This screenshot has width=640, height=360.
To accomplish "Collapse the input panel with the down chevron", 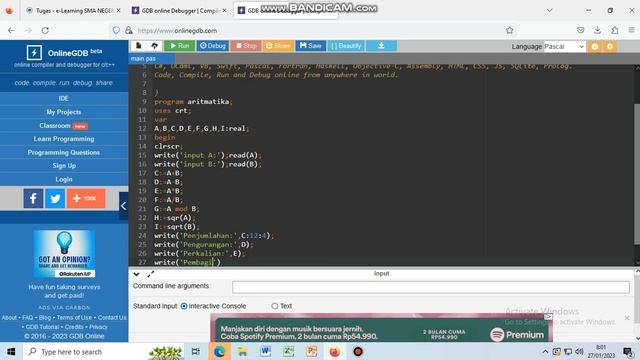I will click(136, 274).
